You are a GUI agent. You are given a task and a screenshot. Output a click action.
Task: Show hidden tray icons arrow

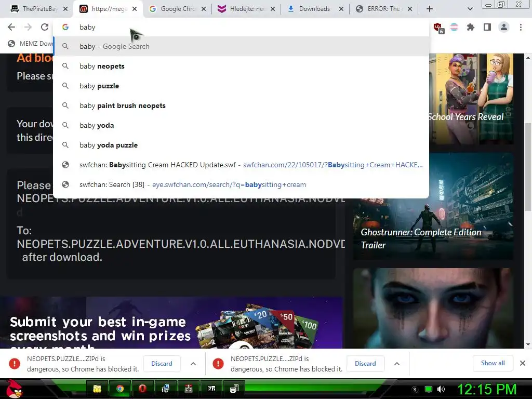pyautogui.click(x=415, y=390)
